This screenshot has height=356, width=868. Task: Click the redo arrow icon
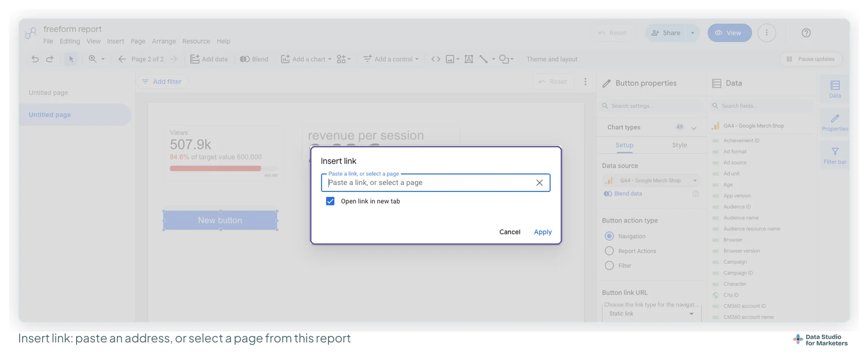(50, 59)
